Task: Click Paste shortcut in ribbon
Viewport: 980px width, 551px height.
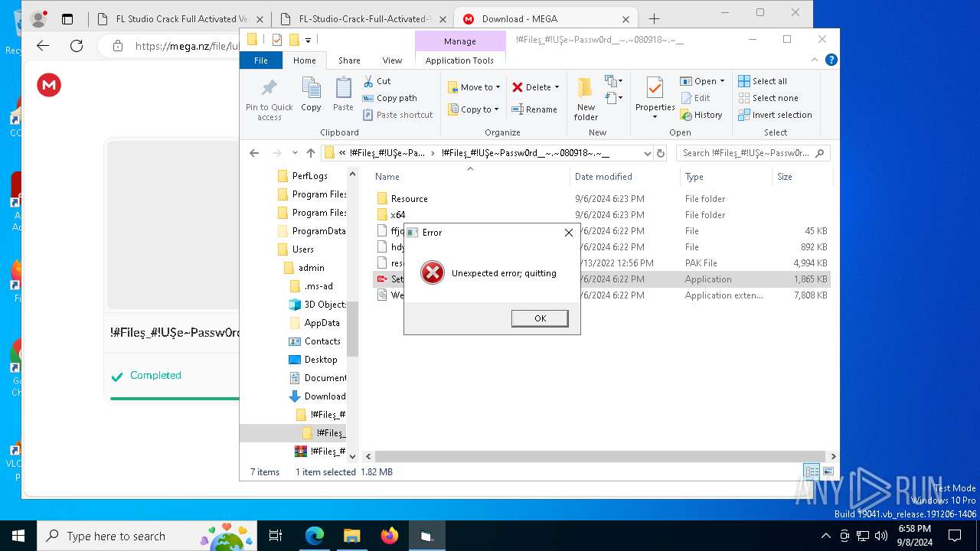Action: (x=397, y=115)
